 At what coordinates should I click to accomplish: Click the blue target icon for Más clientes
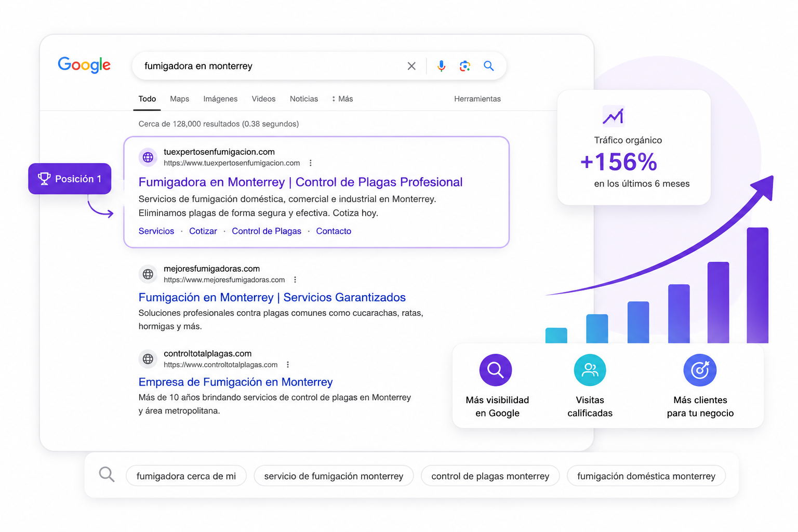(700, 370)
